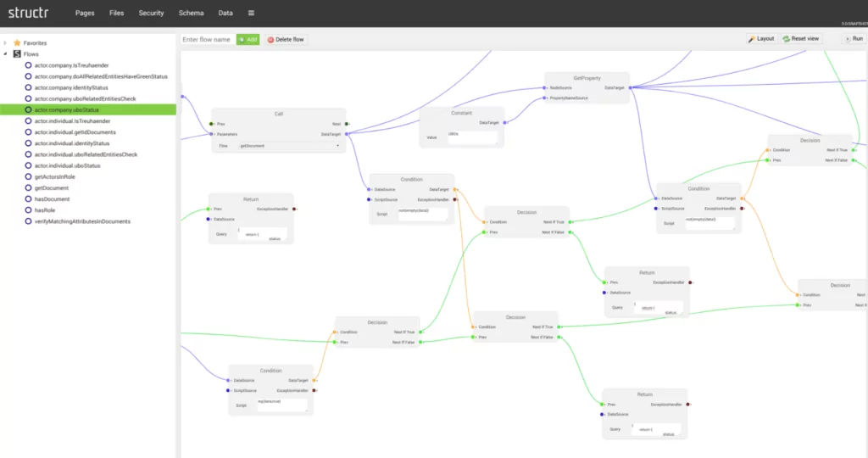Click the green Add button
This screenshot has height=458, width=868.
(x=248, y=39)
